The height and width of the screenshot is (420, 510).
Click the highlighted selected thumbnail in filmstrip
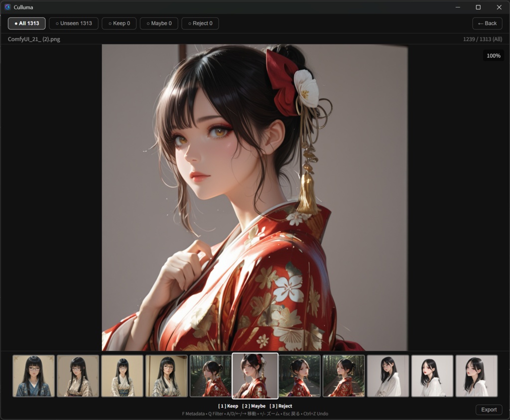pos(255,376)
